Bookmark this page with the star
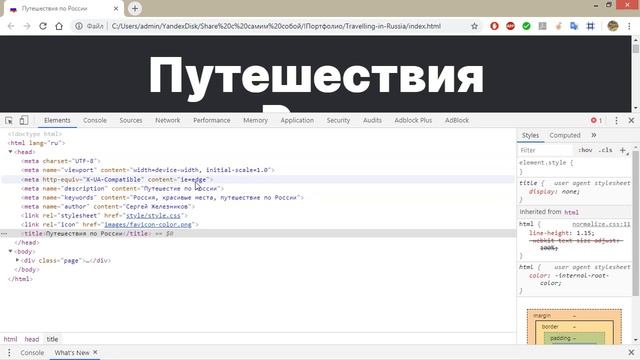Viewport: 640px width, 360px height. pos(474,26)
